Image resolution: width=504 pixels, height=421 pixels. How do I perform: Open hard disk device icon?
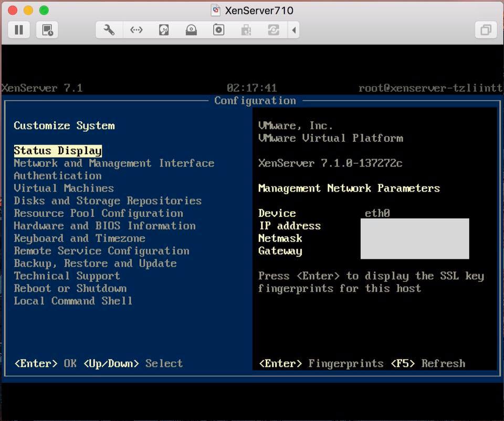pos(164,30)
